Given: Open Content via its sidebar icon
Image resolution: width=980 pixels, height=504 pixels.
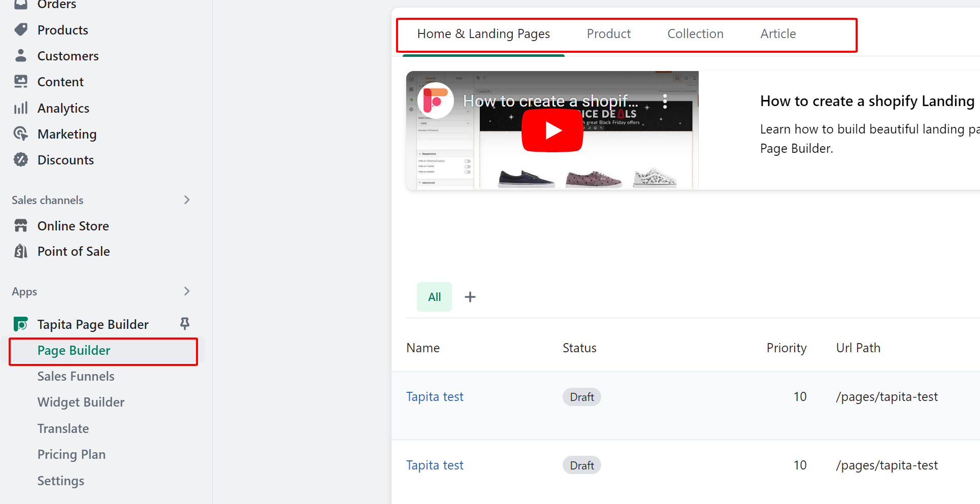Looking at the screenshot, I should (21, 82).
